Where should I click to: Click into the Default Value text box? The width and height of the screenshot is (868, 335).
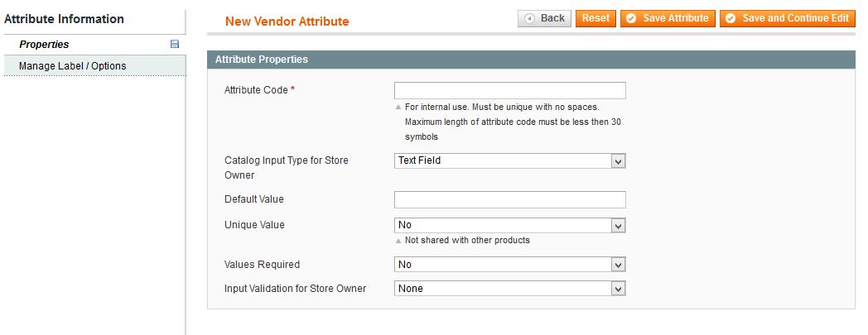coord(509,199)
